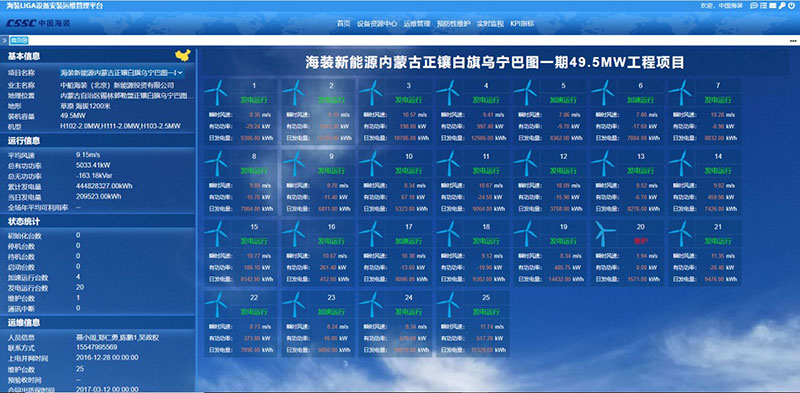Select turbine 25 card
This screenshot has height=393, width=800.
click(x=472, y=324)
